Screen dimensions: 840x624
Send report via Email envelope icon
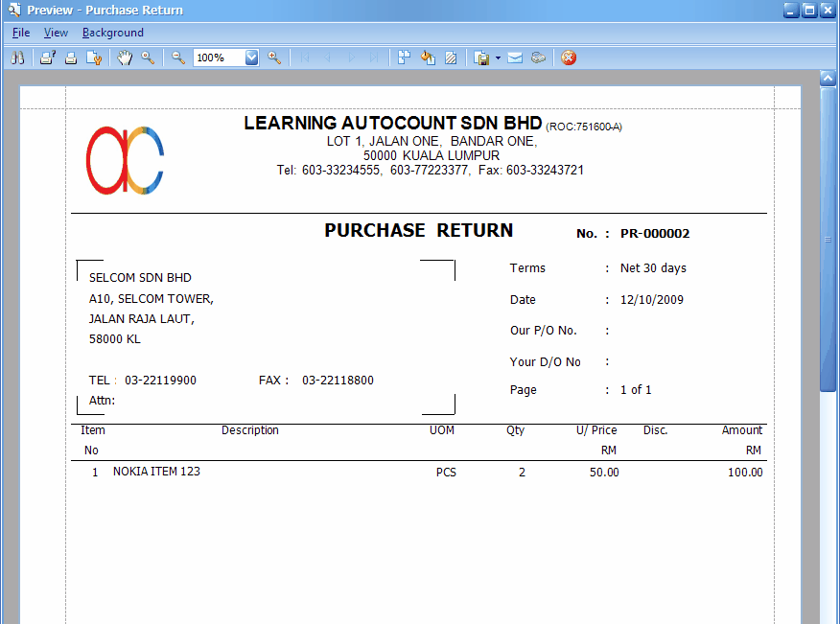tap(514, 58)
